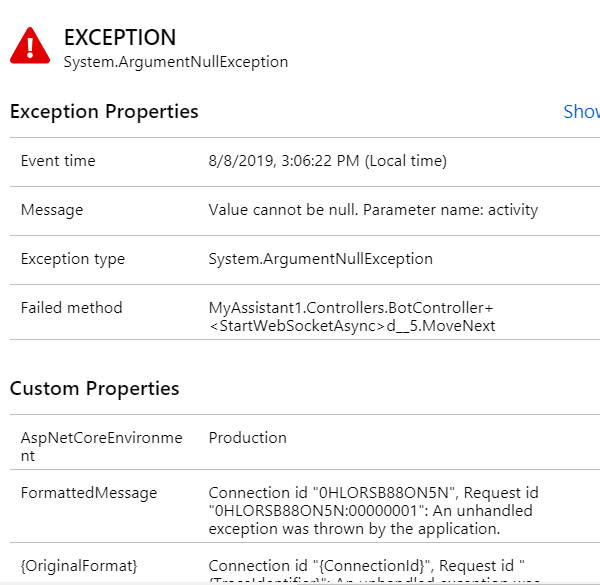Click the FormattedMessage property label
The image size is (600, 585).
pyautogui.click(x=89, y=493)
